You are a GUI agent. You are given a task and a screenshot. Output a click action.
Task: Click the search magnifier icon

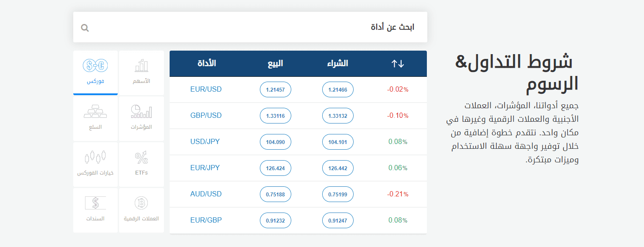pos(85,28)
